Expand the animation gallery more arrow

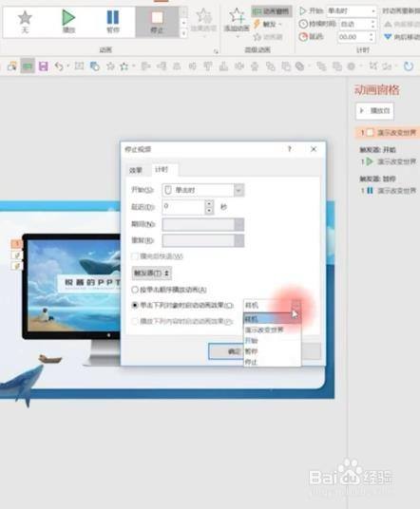tap(183, 33)
